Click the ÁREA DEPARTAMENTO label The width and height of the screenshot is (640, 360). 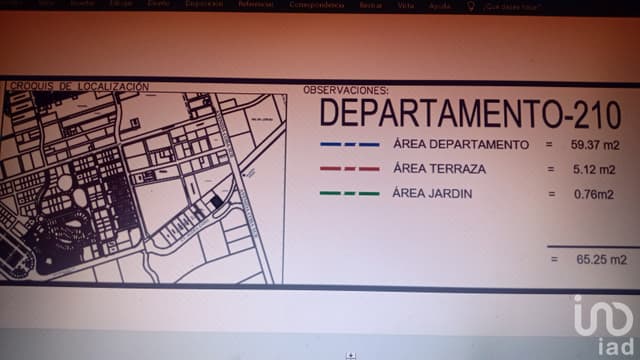(461, 144)
